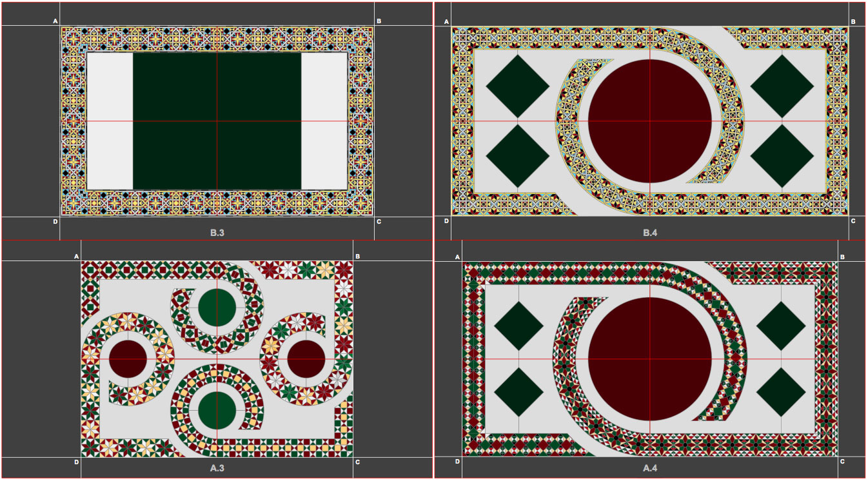Select the large dark green rectangle in B.3
The image size is (868, 481).
pyautogui.click(x=217, y=121)
